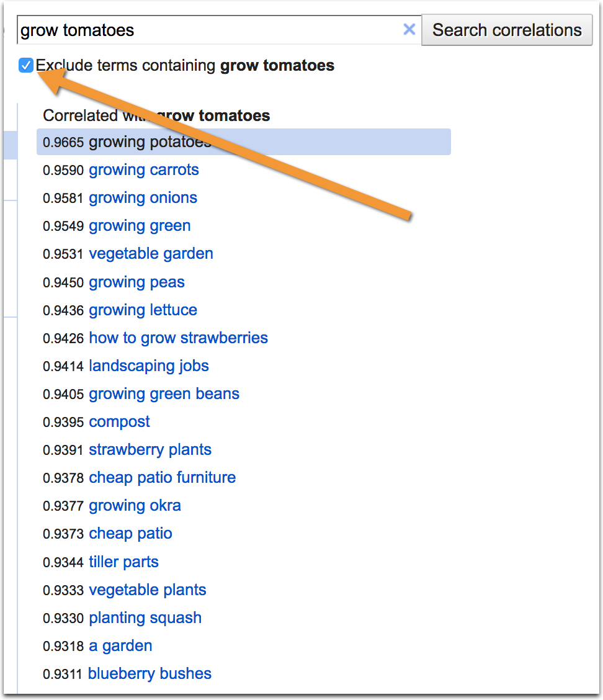603x700 pixels.
Task: Open the 'compost' correlation link
Action: [x=119, y=422]
